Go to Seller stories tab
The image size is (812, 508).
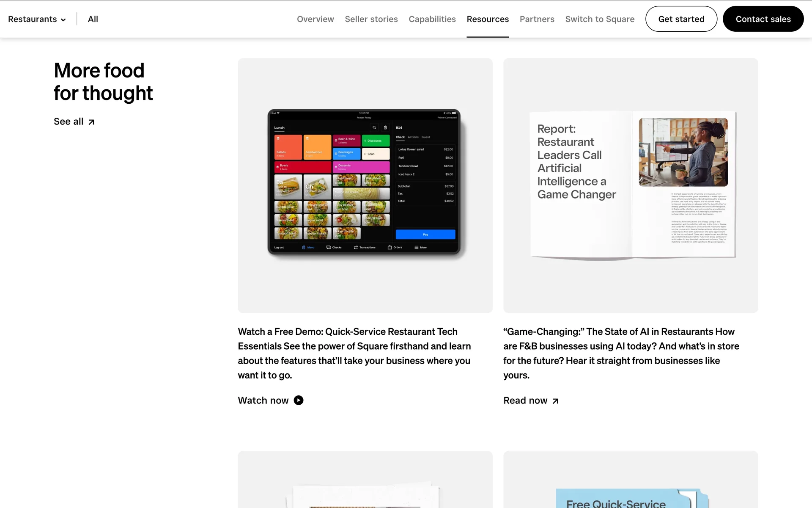(x=371, y=19)
